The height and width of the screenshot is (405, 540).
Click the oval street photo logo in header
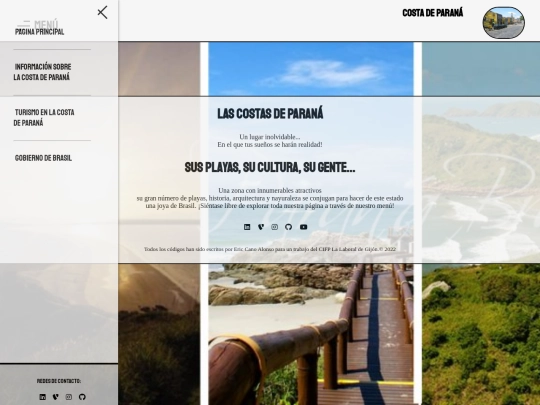click(x=503, y=22)
